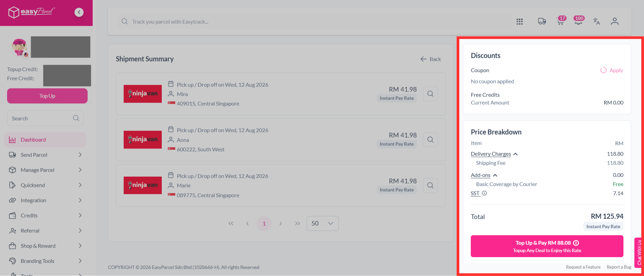Expand the Referral menu
644x276 pixels.
pyautogui.click(x=45, y=231)
